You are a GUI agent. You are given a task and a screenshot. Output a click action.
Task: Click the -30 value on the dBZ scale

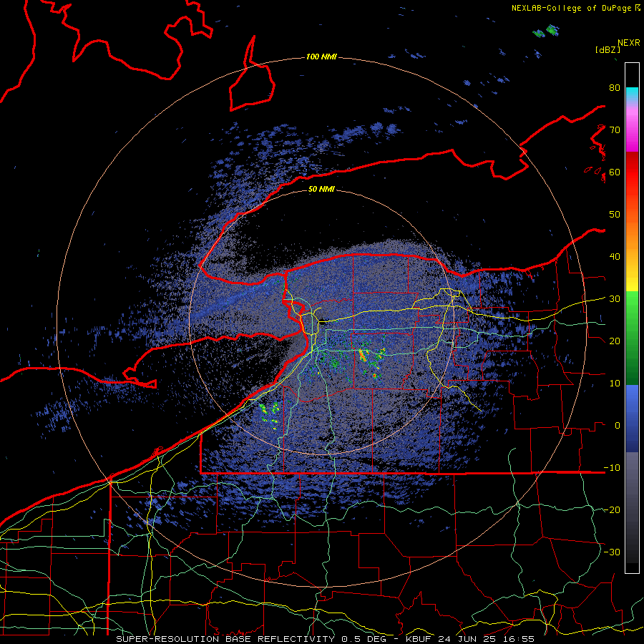[x=612, y=552]
